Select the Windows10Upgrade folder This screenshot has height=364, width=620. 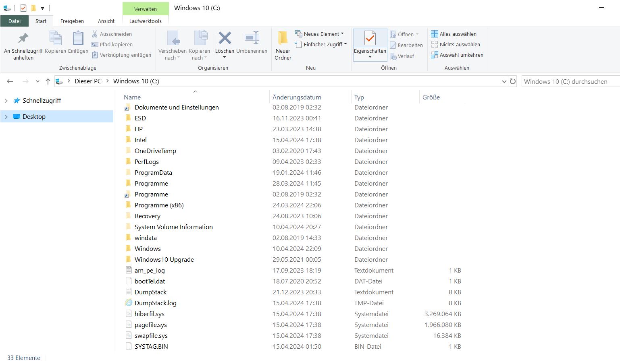(164, 260)
